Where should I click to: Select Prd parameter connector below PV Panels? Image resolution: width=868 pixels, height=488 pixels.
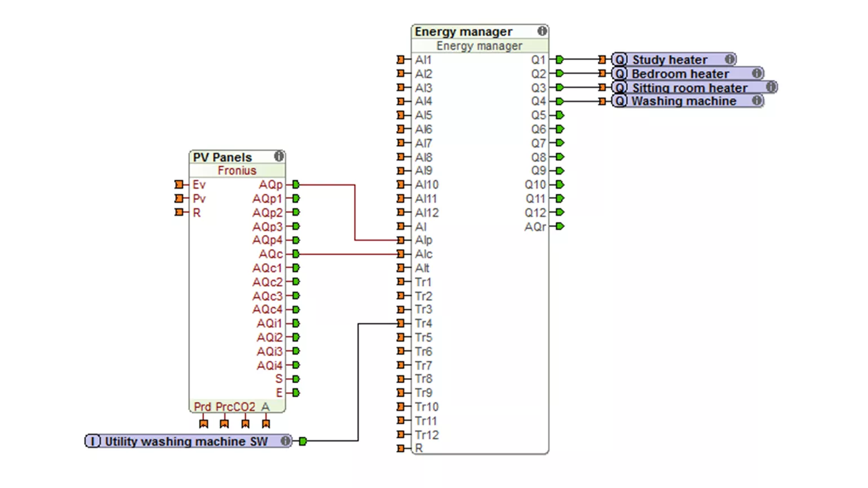(203, 423)
